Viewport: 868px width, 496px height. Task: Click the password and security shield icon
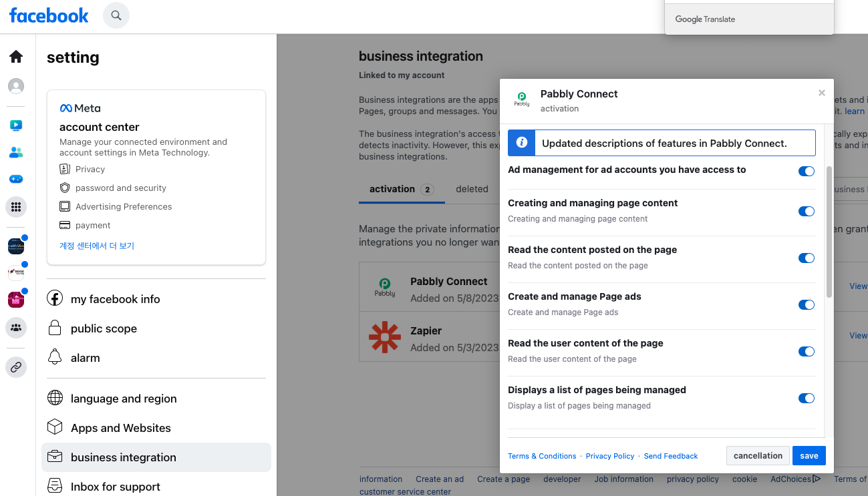65,188
